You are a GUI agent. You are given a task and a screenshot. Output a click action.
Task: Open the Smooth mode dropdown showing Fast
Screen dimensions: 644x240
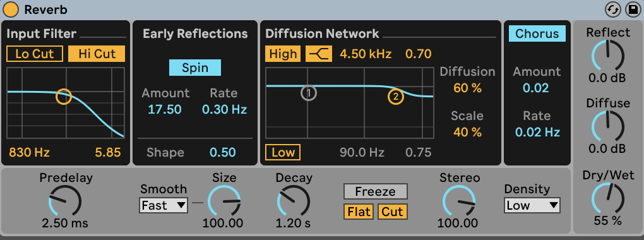(164, 205)
